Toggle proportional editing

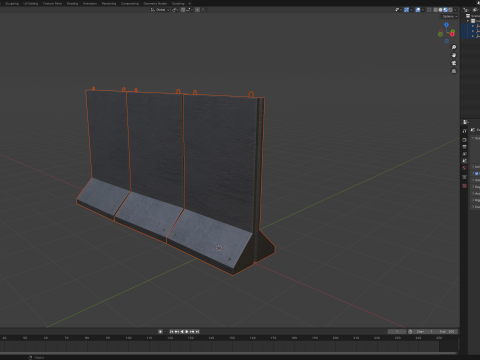click(197, 10)
